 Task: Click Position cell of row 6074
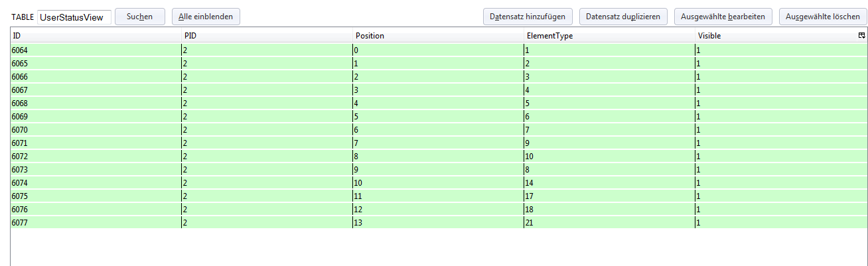click(439, 182)
